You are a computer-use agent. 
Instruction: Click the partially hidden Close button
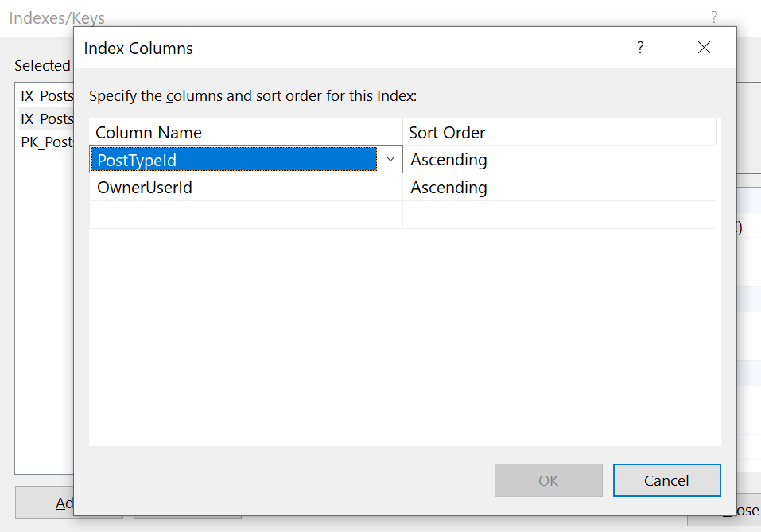[747, 511]
